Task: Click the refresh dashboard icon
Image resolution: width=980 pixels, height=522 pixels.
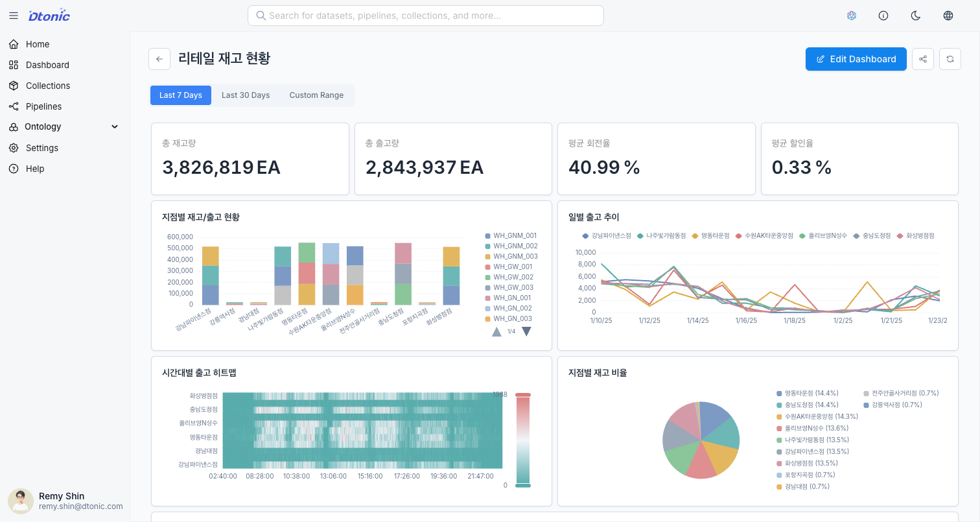Action: click(x=950, y=59)
